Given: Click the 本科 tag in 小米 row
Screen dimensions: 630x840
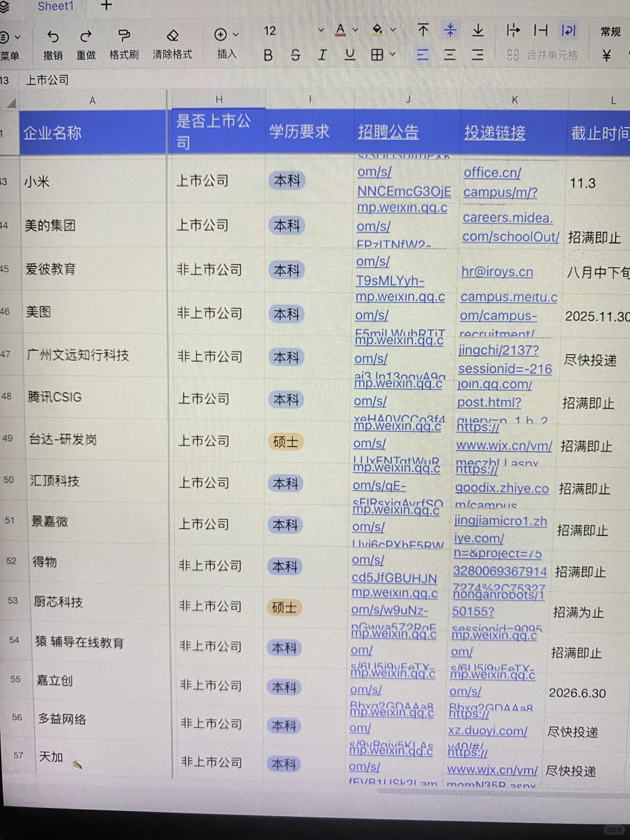Looking at the screenshot, I should (287, 181).
